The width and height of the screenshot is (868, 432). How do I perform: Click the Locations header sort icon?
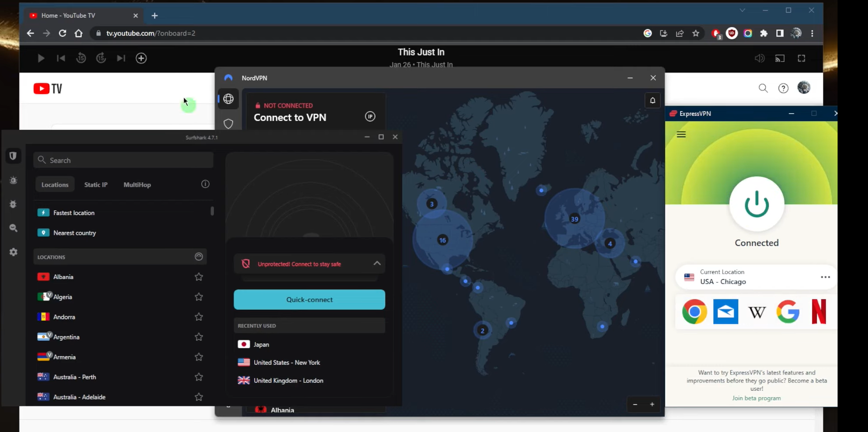pyautogui.click(x=199, y=257)
